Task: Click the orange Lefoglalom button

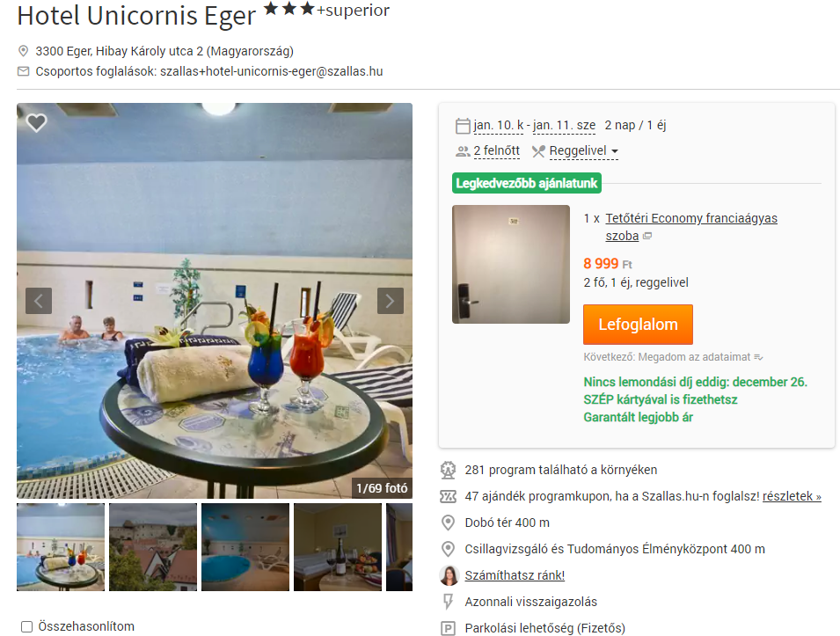Action: pos(638,325)
